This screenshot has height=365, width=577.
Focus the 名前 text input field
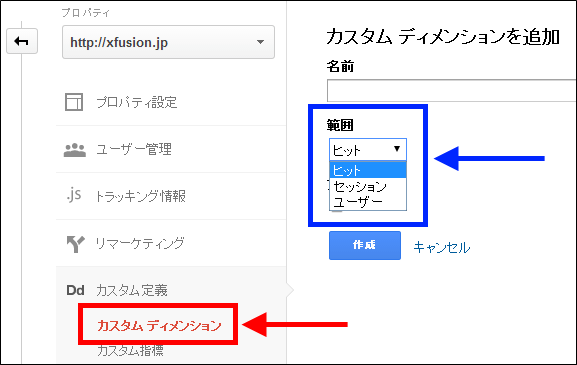(452, 91)
